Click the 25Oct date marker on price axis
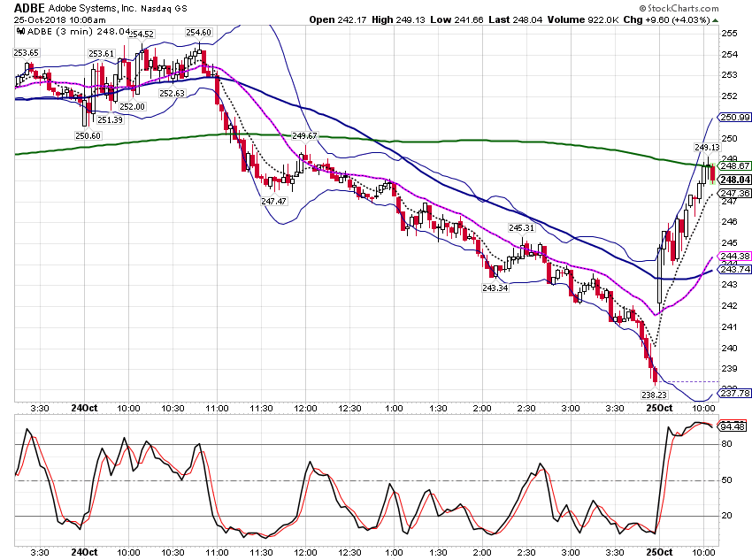 click(x=659, y=408)
